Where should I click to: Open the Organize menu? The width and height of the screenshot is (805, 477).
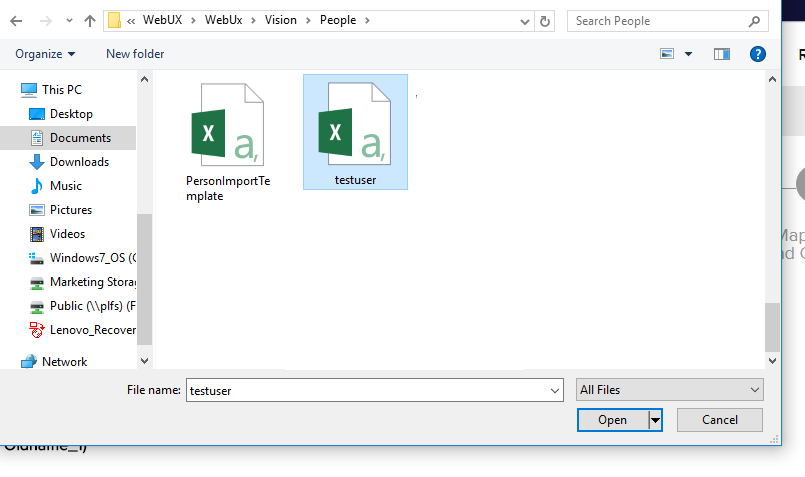point(45,54)
